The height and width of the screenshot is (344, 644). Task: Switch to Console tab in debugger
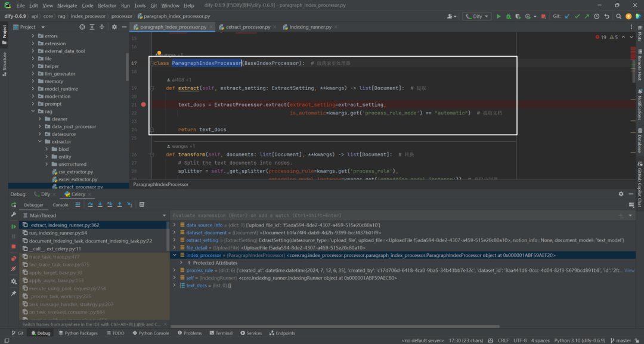pyautogui.click(x=60, y=205)
